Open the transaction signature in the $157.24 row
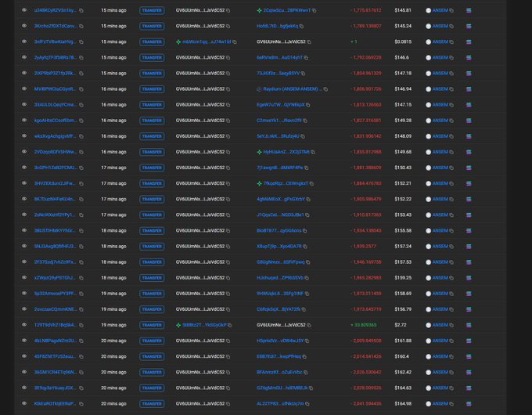The width and height of the screenshot is (532, 415). click(x=55, y=246)
